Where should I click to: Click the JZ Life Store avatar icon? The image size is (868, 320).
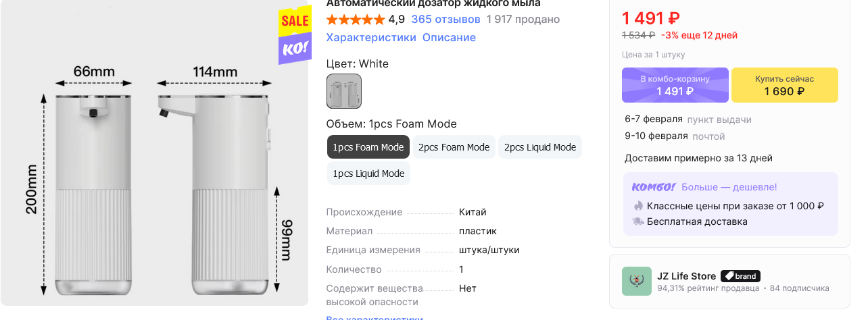pyautogui.click(x=637, y=282)
